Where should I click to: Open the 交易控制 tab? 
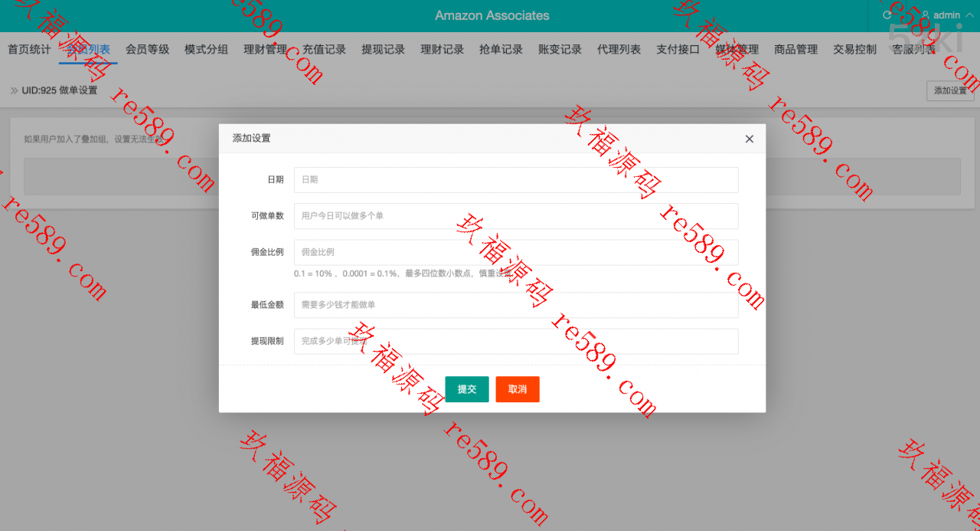(854, 49)
